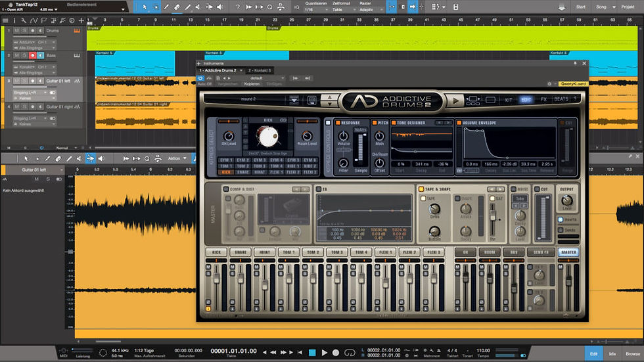Open the Addictive Drums preset browser icon

(294, 100)
